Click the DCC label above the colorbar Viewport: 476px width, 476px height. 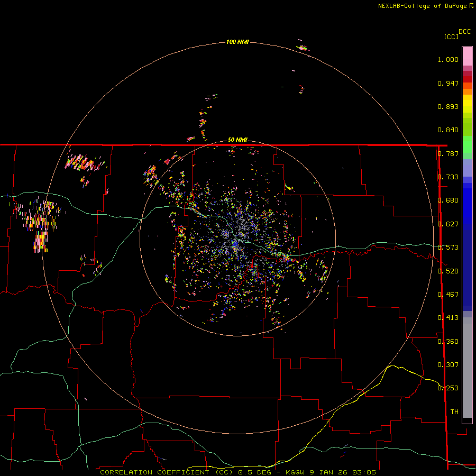pos(464,32)
